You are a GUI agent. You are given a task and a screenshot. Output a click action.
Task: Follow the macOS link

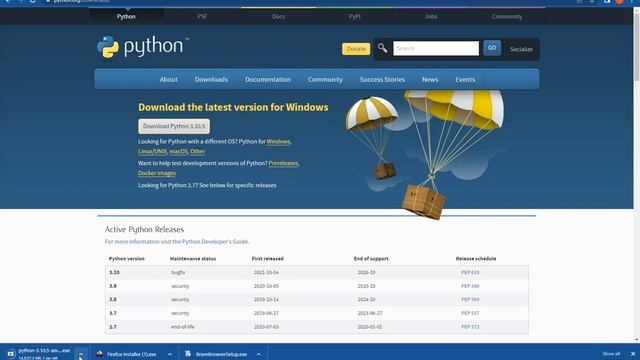point(178,151)
